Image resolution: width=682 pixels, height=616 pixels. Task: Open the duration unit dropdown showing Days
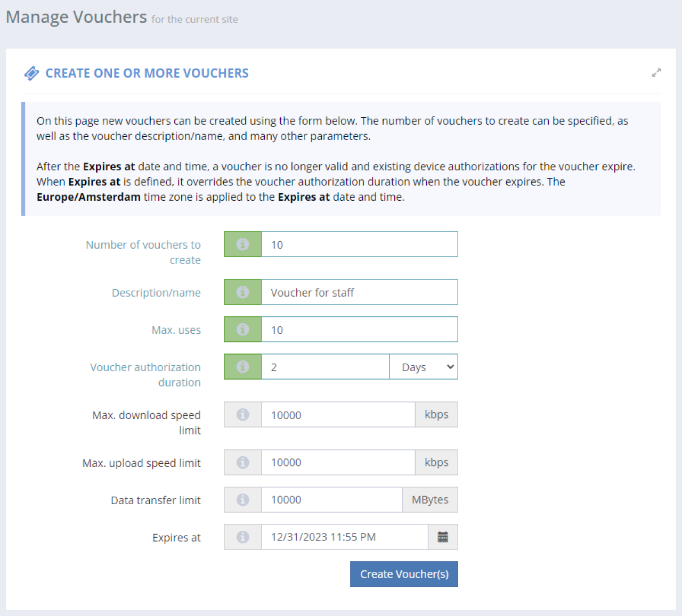click(x=423, y=366)
